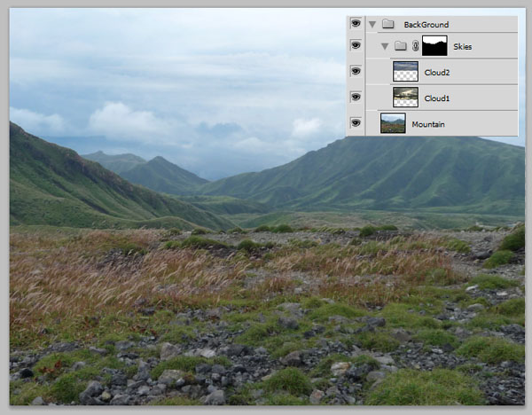
Task: Click the Skies group folder icon
Action: 401,45
